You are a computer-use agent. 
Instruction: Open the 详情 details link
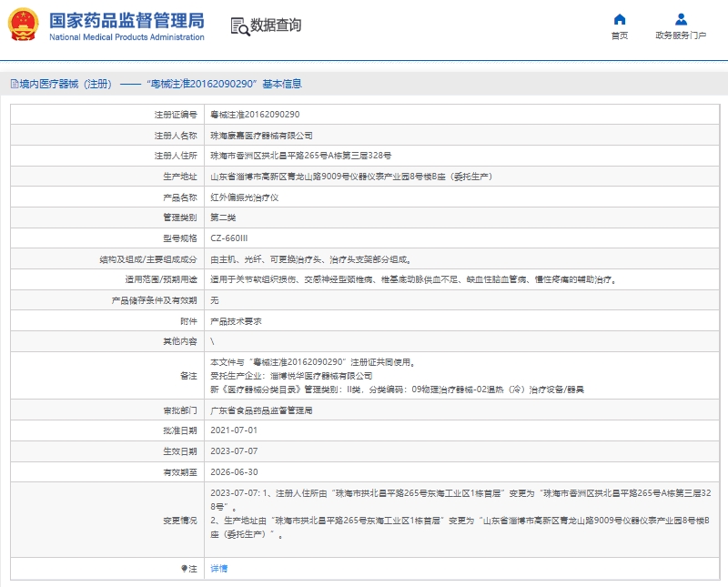click(218, 569)
